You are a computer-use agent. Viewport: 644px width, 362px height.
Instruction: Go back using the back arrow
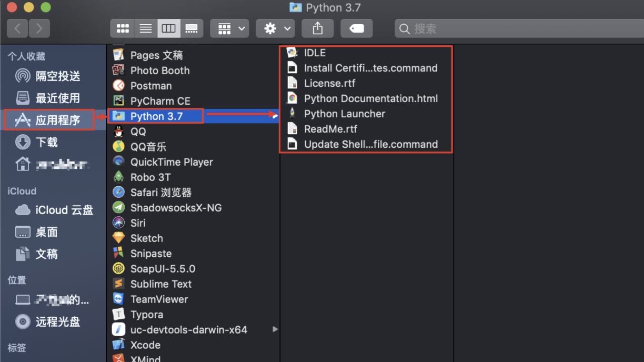[18, 28]
